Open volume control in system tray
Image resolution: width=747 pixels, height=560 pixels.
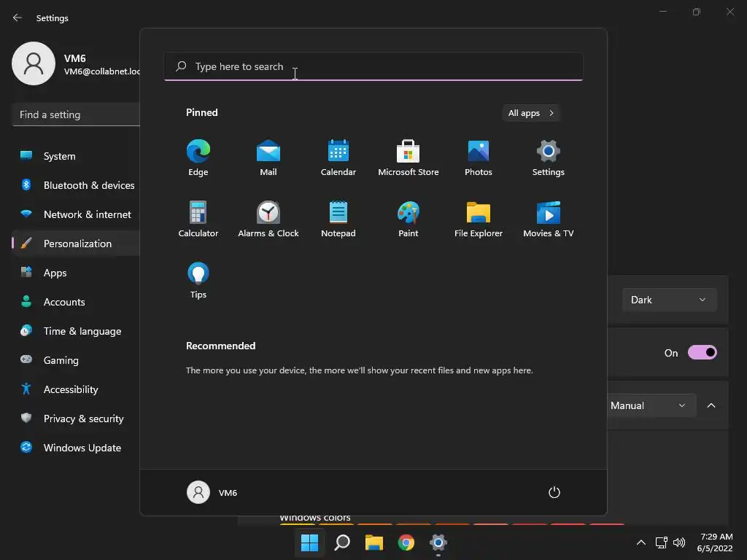(x=679, y=542)
